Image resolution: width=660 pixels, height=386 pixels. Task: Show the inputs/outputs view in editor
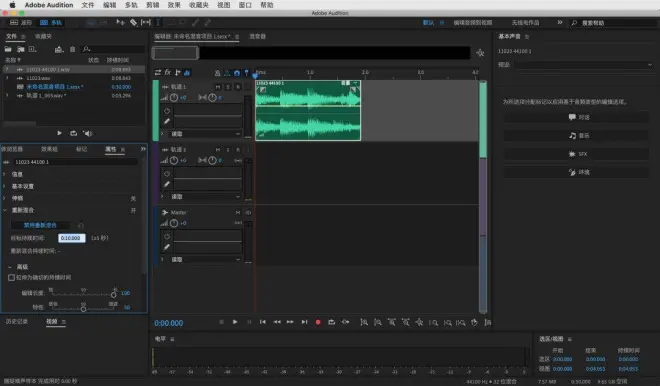158,72
